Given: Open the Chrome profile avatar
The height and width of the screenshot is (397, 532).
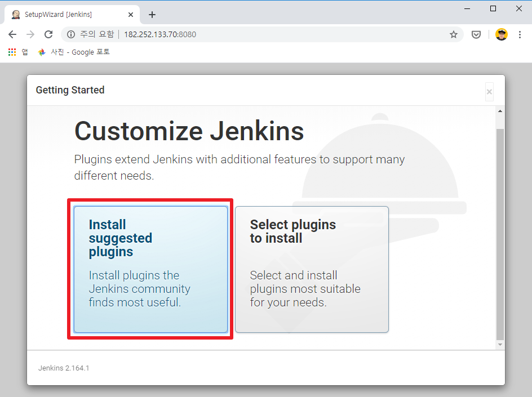Looking at the screenshot, I should 502,34.
